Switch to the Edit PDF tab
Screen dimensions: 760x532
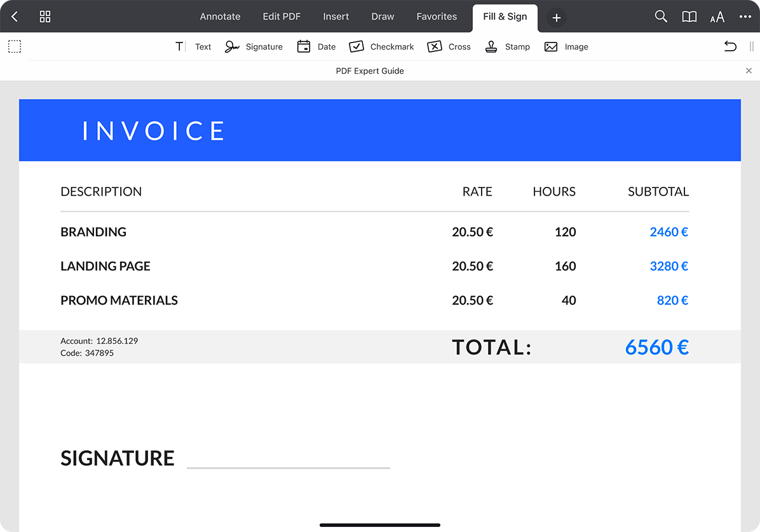(282, 17)
